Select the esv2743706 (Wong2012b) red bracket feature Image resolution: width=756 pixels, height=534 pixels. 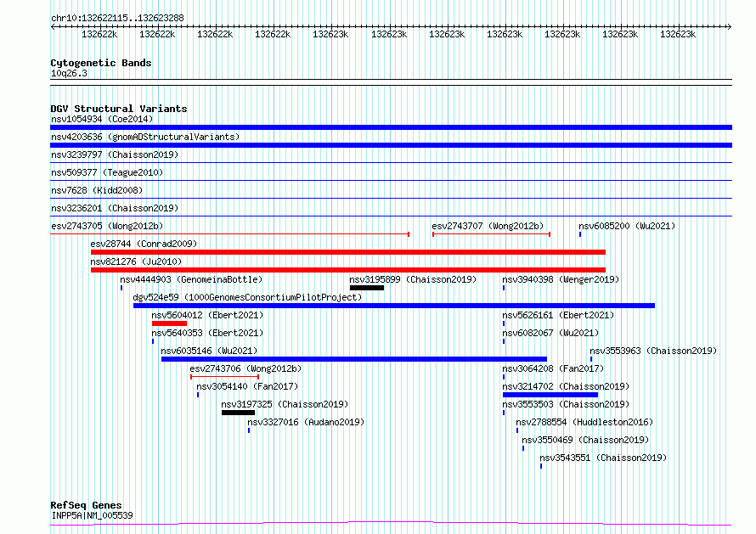click(225, 377)
